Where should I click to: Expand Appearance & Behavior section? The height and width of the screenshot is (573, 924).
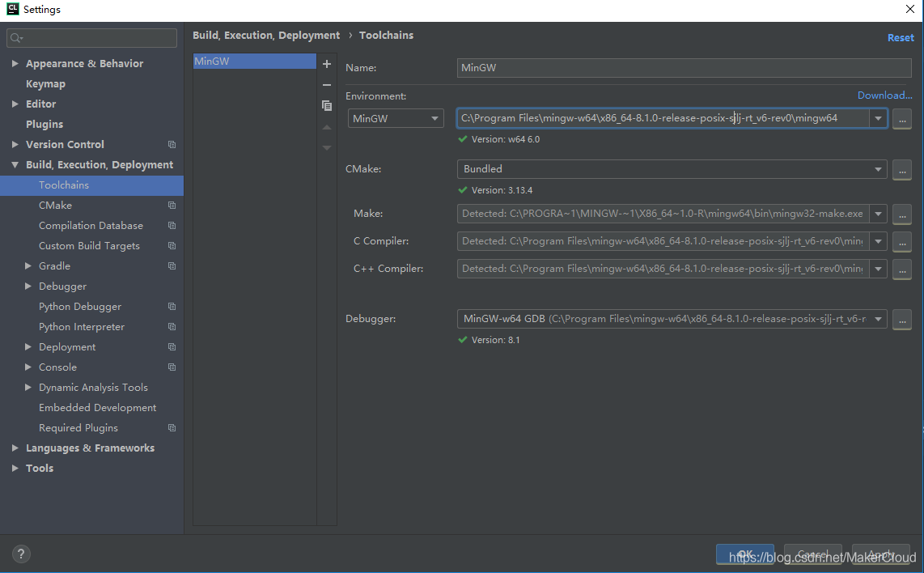point(15,63)
